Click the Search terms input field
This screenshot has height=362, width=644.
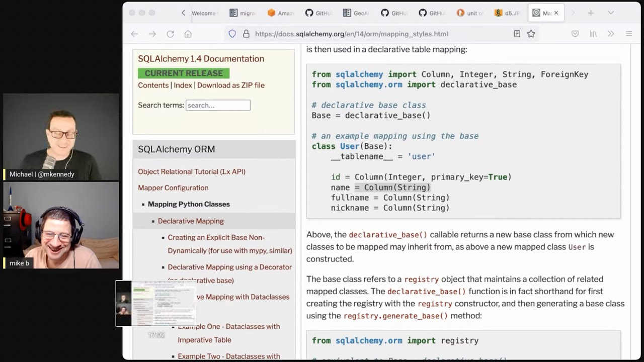218,105
